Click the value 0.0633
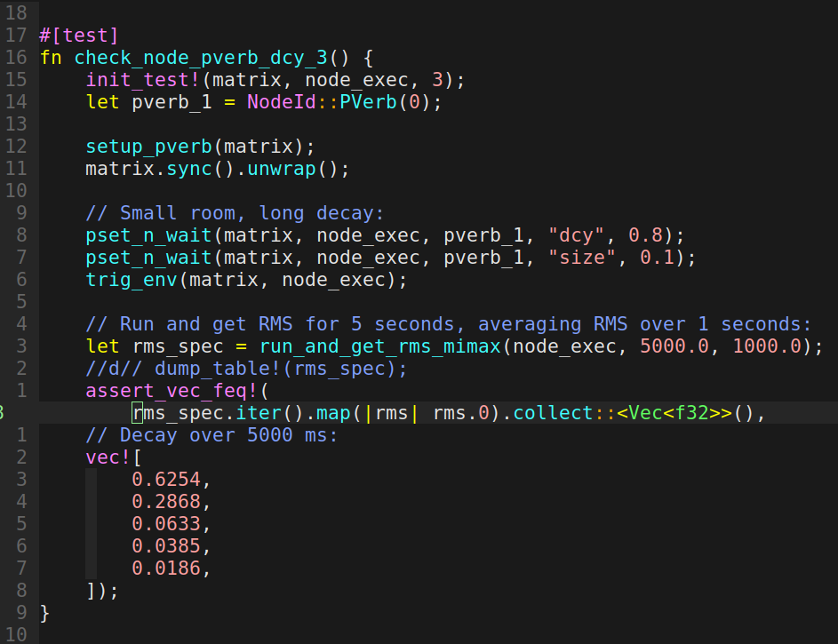The image size is (838, 644). [x=165, y=524]
